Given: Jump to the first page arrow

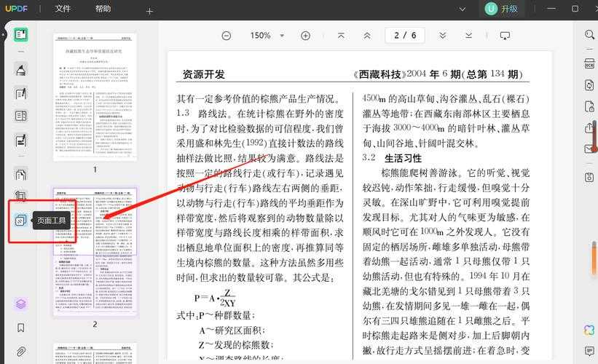Looking at the screenshot, I should [341, 36].
